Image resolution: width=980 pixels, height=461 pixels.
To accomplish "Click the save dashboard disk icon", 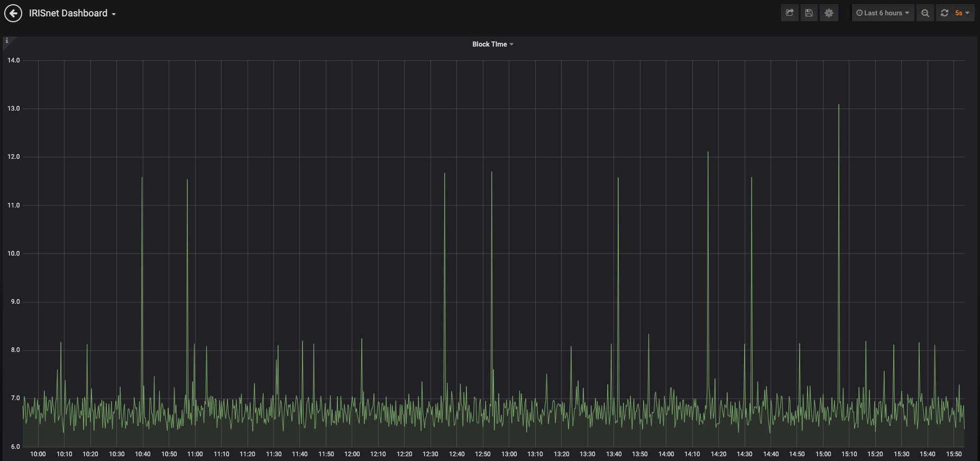I will [809, 13].
